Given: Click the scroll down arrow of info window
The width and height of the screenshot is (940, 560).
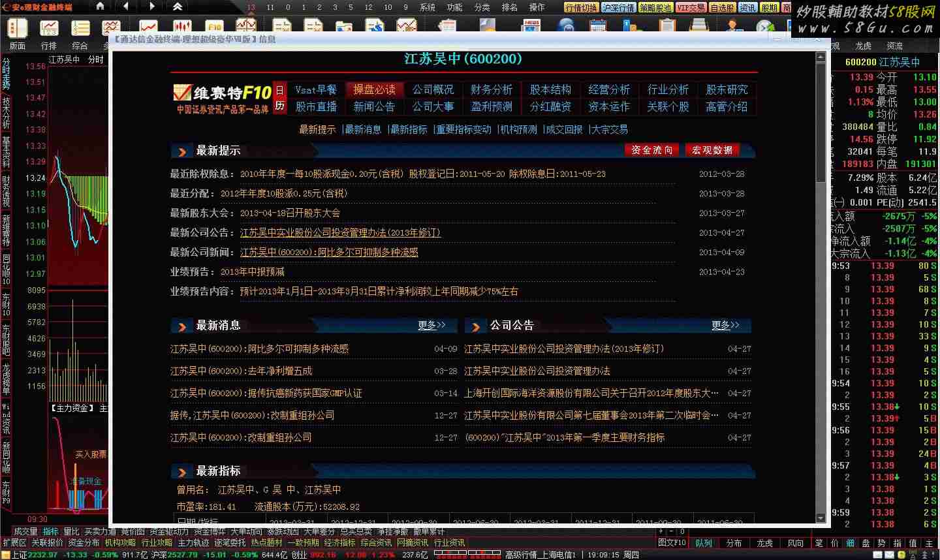Looking at the screenshot, I should 821,518.
